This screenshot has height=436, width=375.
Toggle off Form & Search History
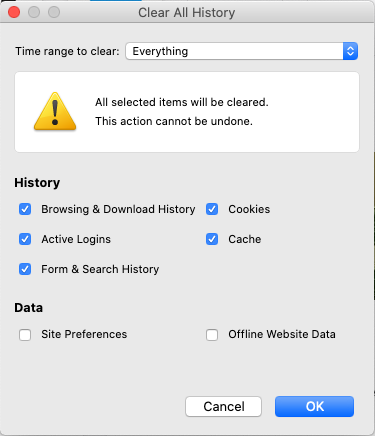coord(25,269)
